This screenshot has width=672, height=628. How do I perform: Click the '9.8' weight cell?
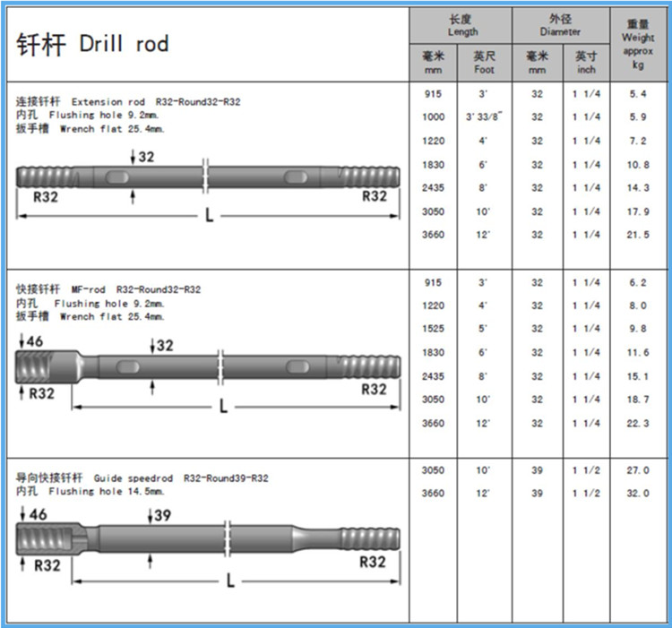[x=638, y=329]
